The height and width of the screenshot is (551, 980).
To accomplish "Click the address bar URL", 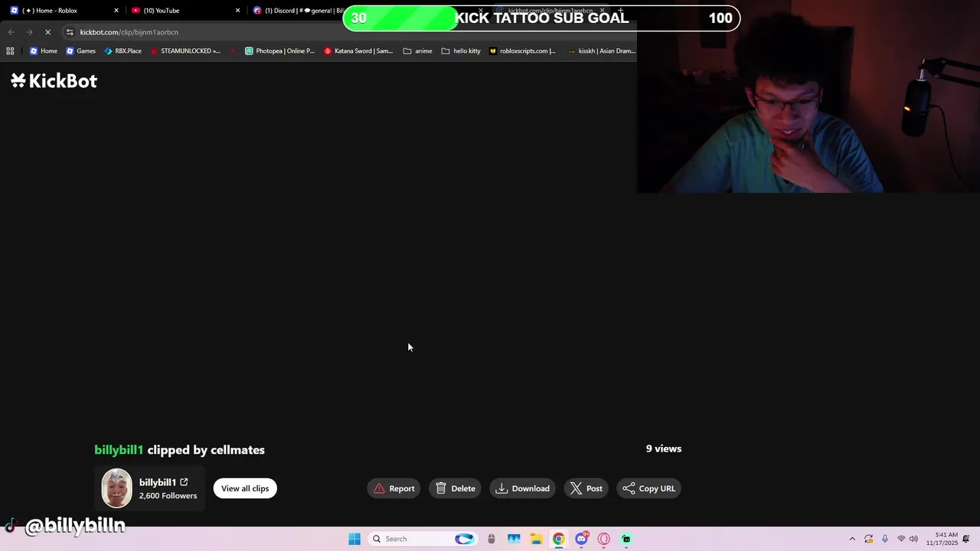I will click(129, 32).
